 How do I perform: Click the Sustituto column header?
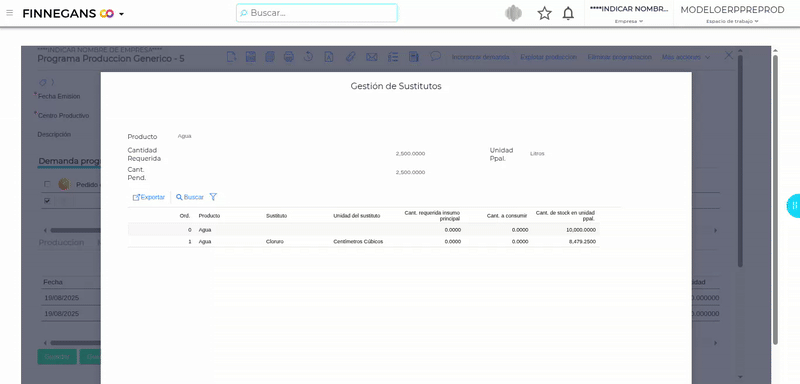click(x=277, y=216)
